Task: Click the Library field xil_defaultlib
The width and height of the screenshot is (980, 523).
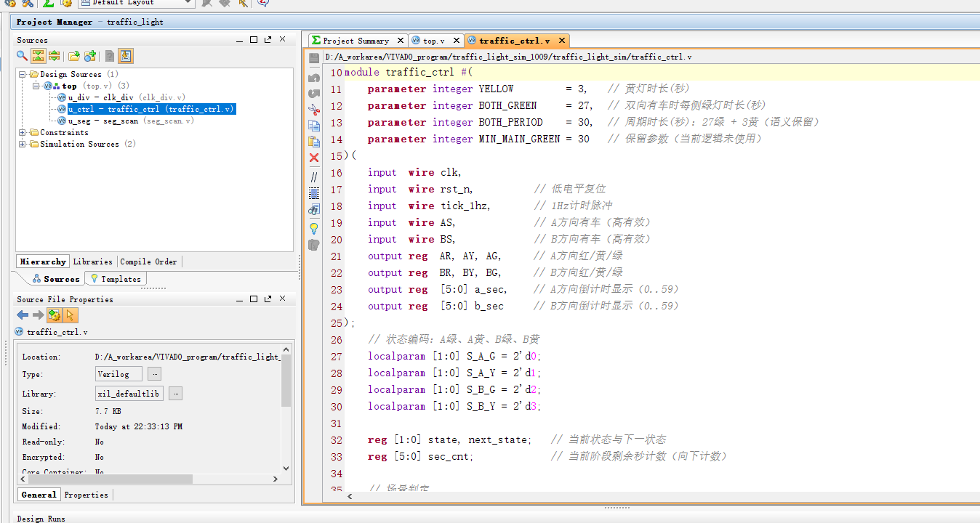Action: 129,394
